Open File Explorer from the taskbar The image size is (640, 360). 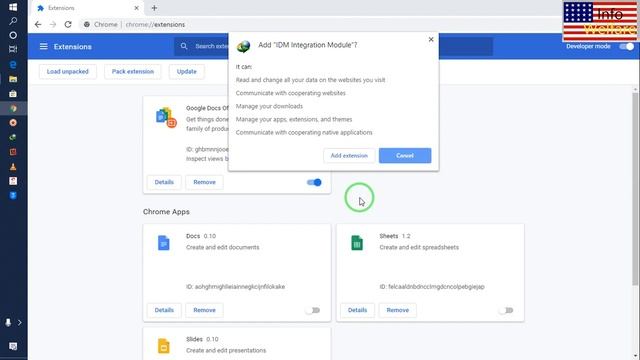pyautogui.click(x=13, y=79)
